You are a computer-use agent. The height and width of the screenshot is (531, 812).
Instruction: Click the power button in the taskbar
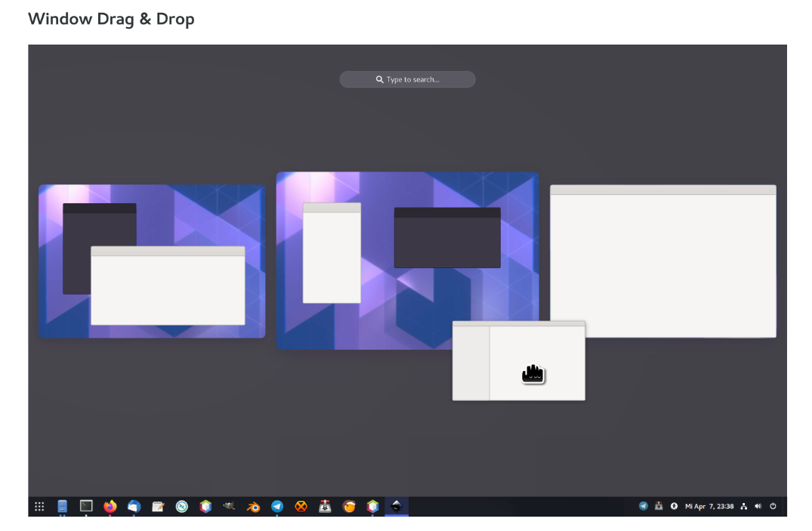coord(773,506)
